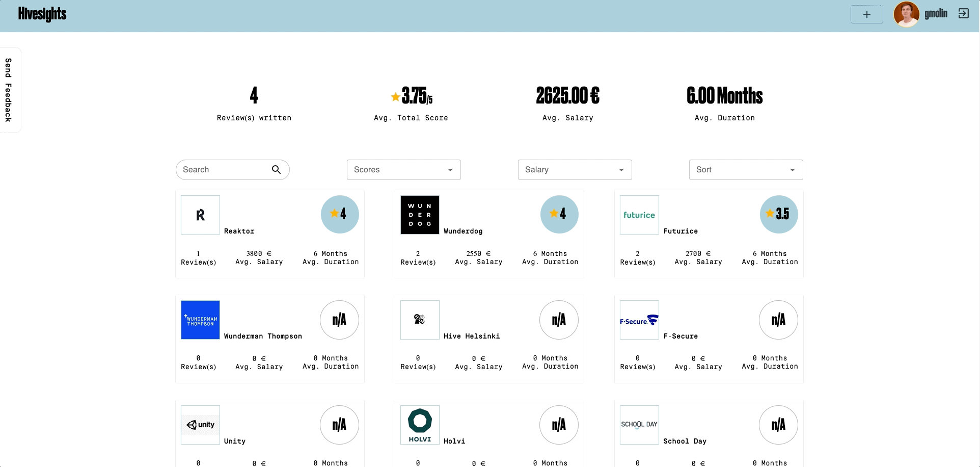980x467 pixels.
Task: Click the Salary dropdown arrow
Action: coord(621,170)
